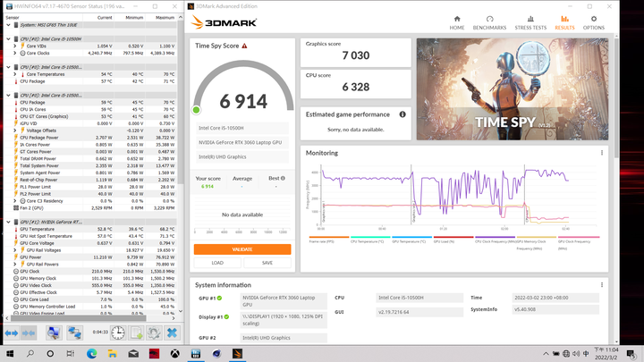
Task: Click the info icon beside Best score
Action: [283, 178]
